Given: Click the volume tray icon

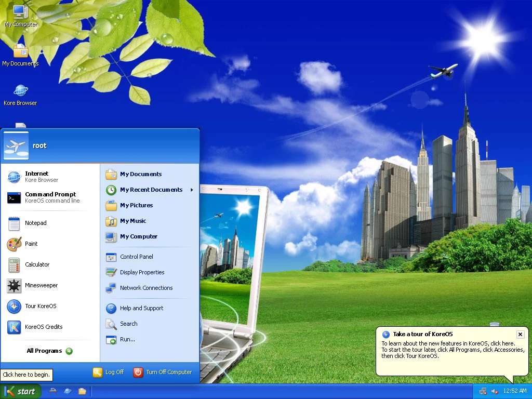Looking at the screenshot, I should pyautogui.click(x=495, y=392).
